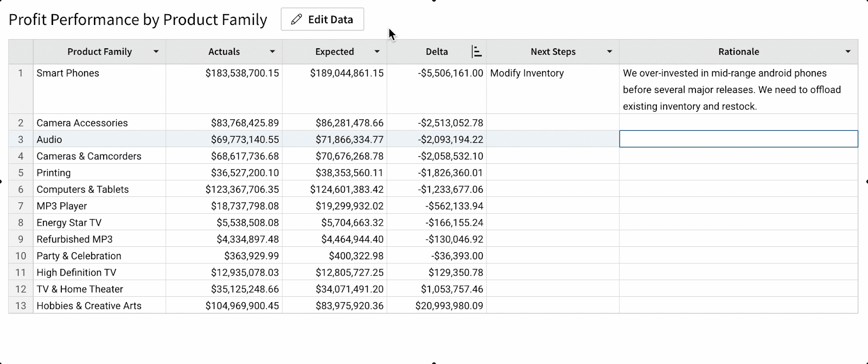Screen dimensions: 868x364
Task: Select the $20,993,980.09 Delta cell
Action: pyautogui.click(x=449, y=306)
